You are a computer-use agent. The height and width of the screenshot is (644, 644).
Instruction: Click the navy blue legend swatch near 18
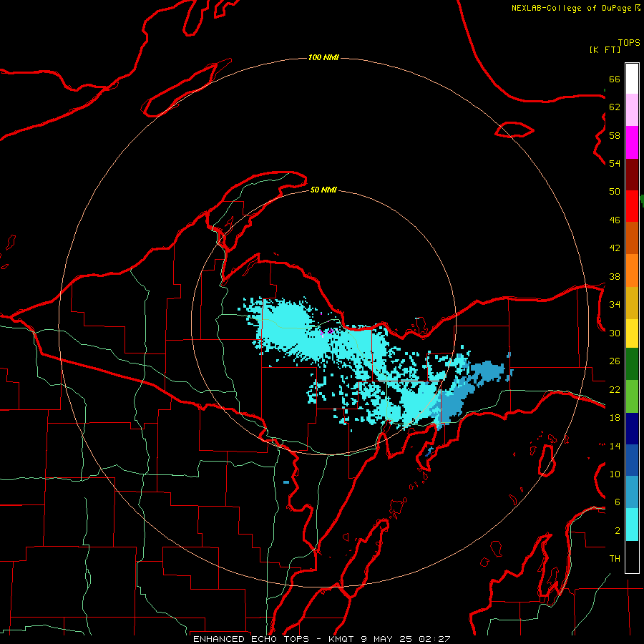pos(632,429)
